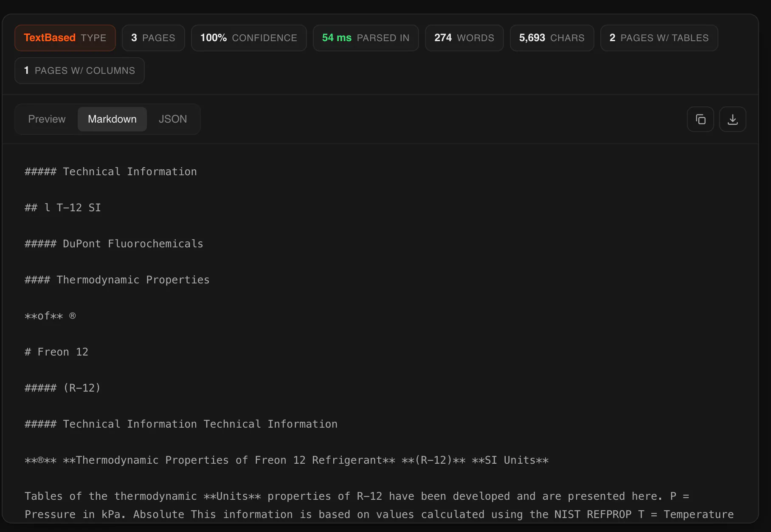Image resolution: width=771 pixels, height=532 pixels.
Task: Click the 2 PAGES W/ TABLES chip
Action: tap(659, 38)
